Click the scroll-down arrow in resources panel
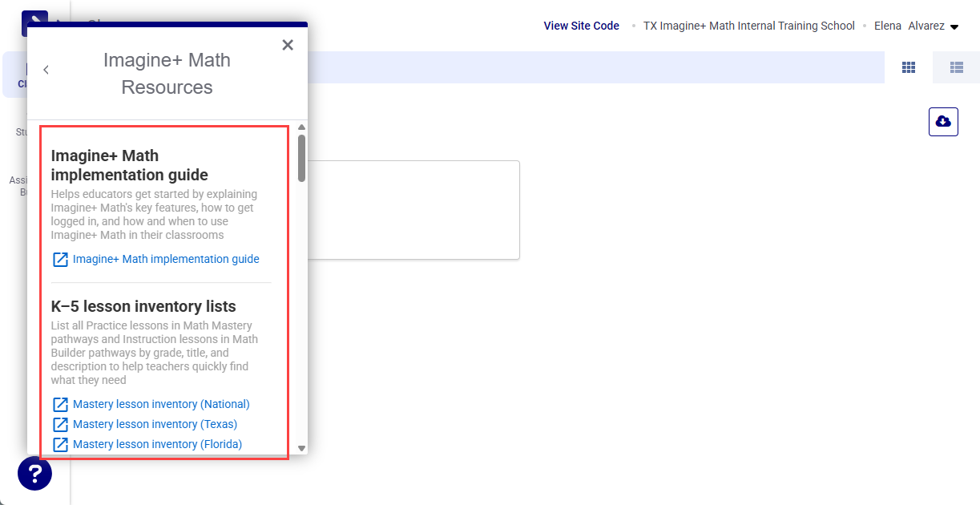The height and width of the screenshot is (505, 980). coord(301,448)
